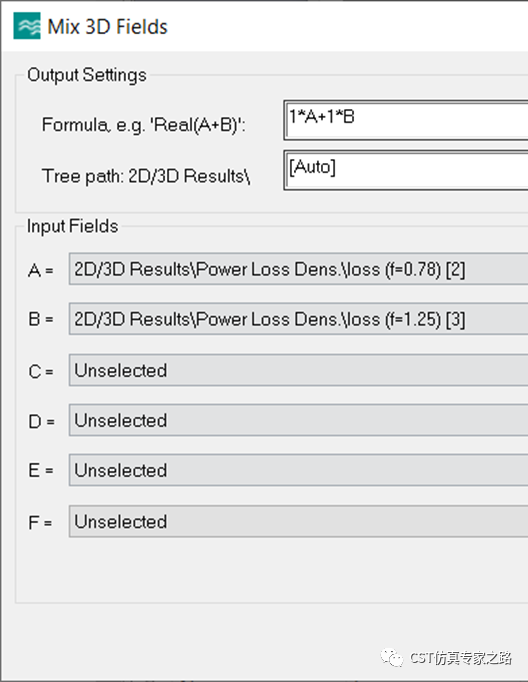Click the 'B =' label
Screen dimensions: 528x682
[41, 320]
